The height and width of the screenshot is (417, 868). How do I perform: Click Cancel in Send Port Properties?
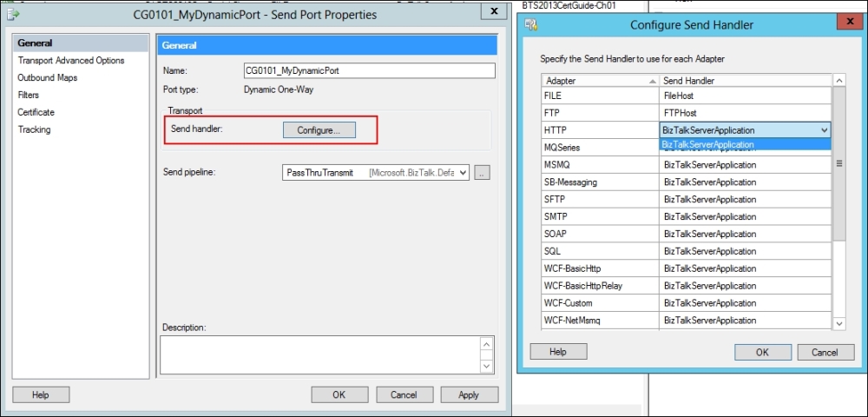pos(404,395)
